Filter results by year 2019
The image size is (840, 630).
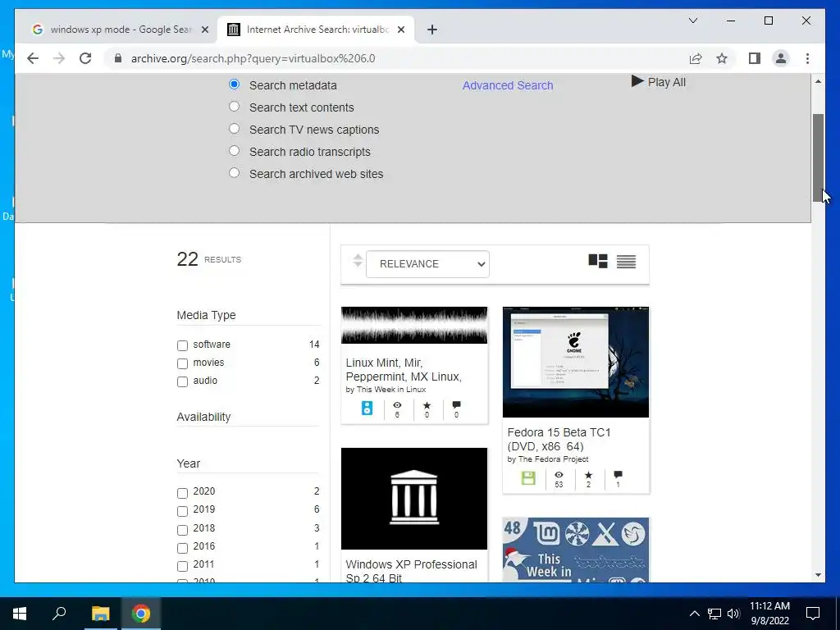tap(183, 511)
